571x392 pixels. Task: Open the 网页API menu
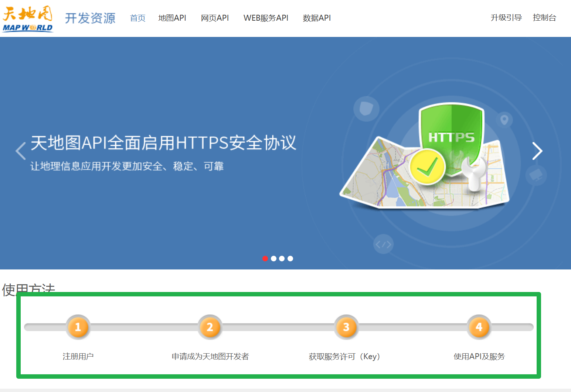pos(215,18)
